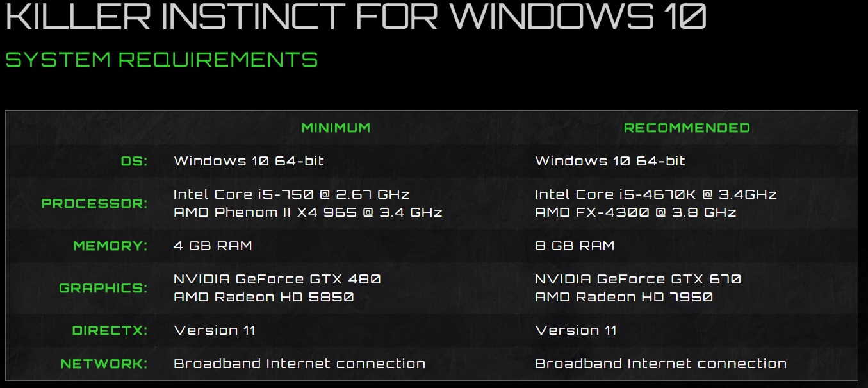The height and width of the screenshot is (388, 868).
Task: Click the 'System Requirements' heading
Action: click(x=162, y=60)
